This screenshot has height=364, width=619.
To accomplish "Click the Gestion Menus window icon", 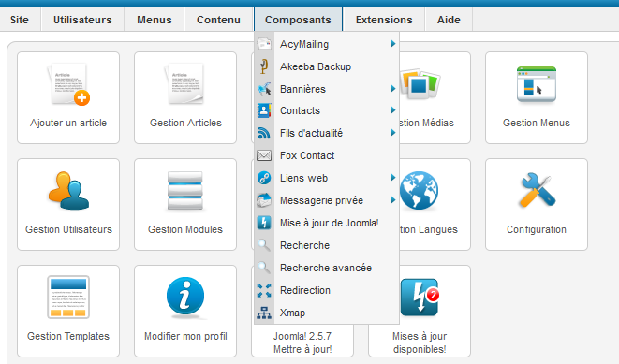I will [x=537, y=84].
